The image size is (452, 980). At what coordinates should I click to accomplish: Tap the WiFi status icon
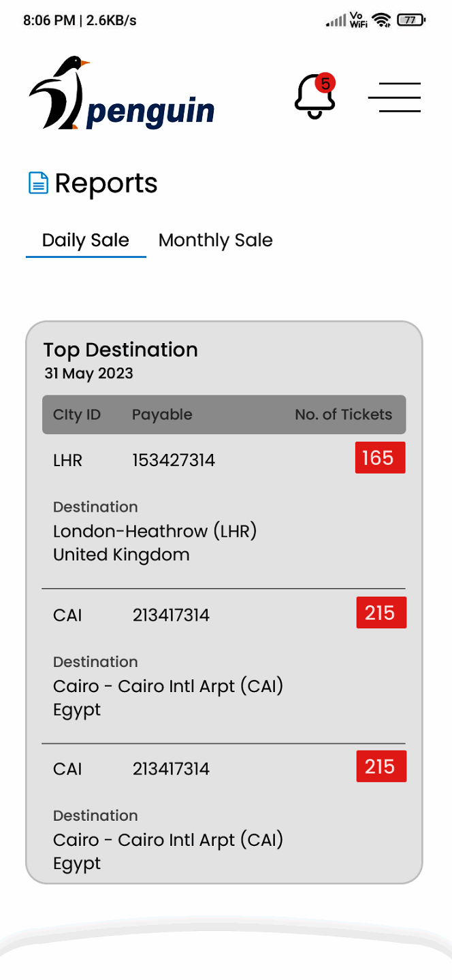pyautogui.click(x=382, y=20)
